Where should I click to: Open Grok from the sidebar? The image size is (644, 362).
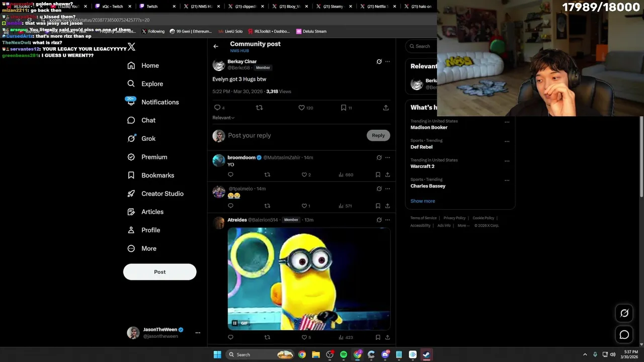coord(141,139)
